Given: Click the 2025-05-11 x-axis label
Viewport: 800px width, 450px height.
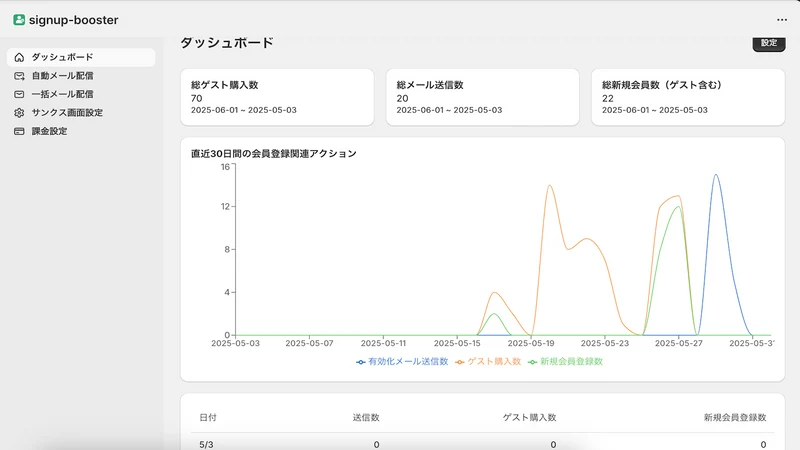Looking at the screenshot, I should [383, 343].
